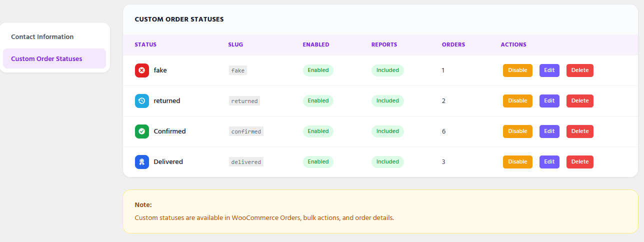Disable the fake status
Image resolution: width=644 pixels, height=242 pixels.
pyautogui.click(x=517, y=70)
